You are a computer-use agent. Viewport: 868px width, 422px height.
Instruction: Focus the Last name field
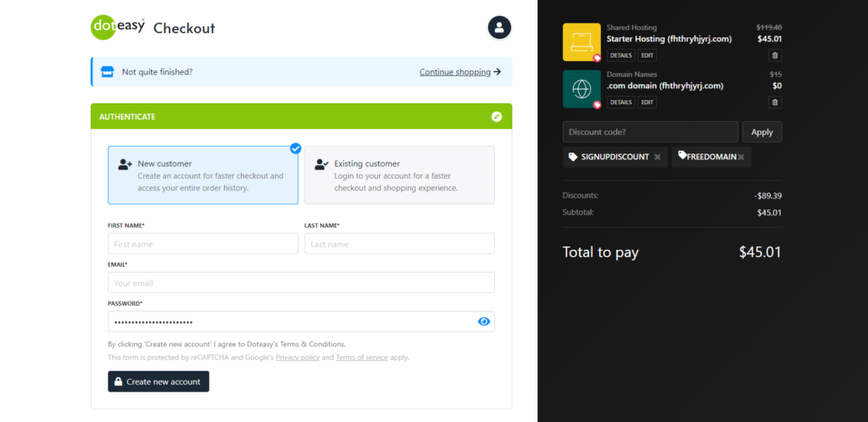(400, 243)
